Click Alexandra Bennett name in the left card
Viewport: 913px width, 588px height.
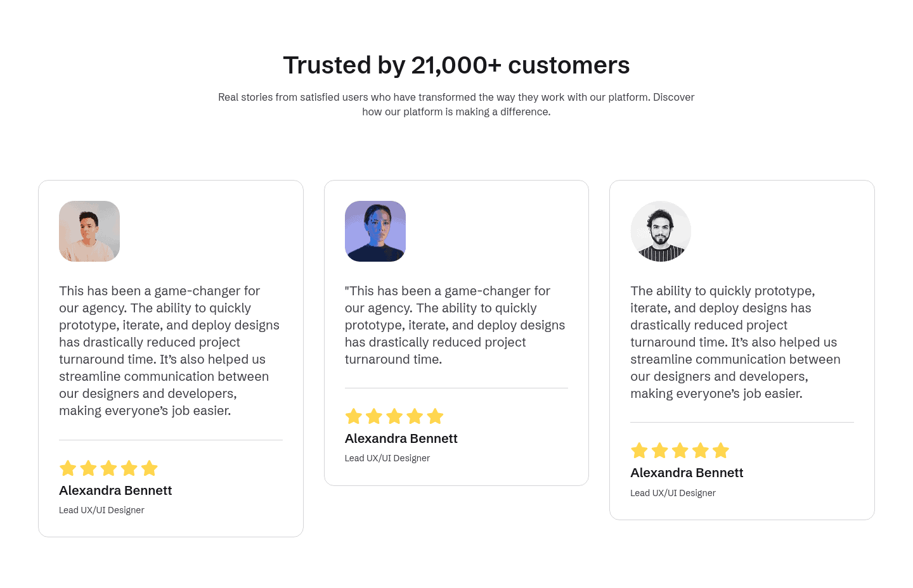point(115,490)
